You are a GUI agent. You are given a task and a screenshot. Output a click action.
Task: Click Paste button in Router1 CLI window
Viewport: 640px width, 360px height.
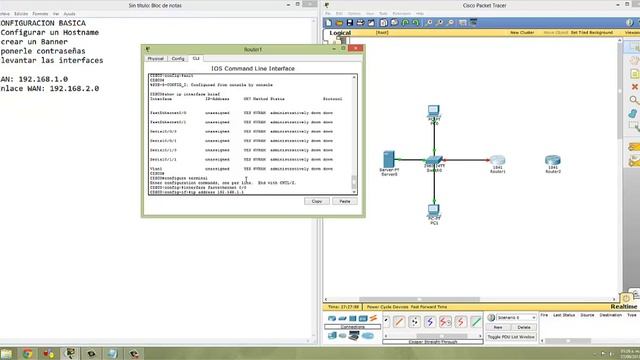tap(345, 201)
